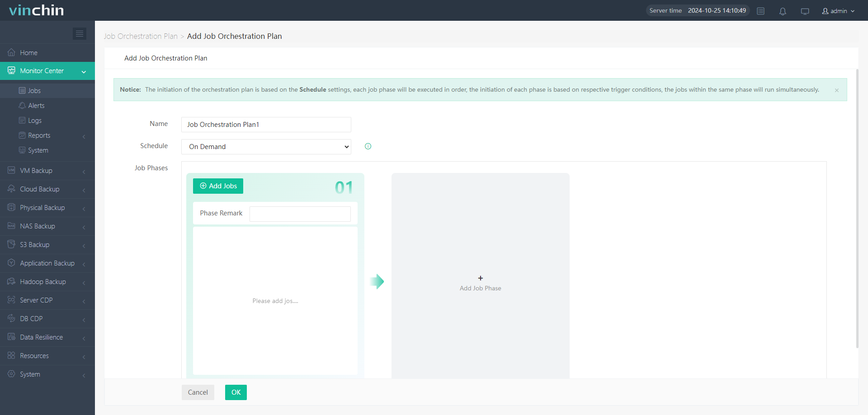Open the Alerts section

tap(36, 105)
